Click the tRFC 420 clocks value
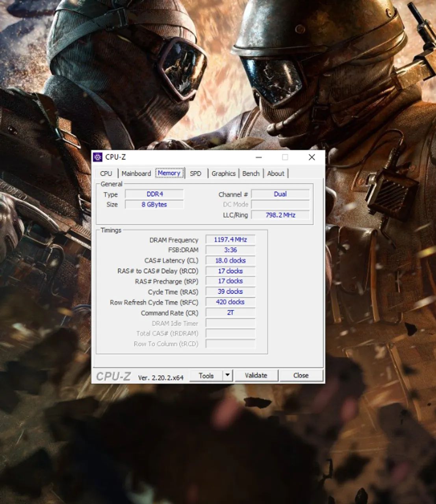The height and width of the screenshot is (504, 436). [230, 302]
